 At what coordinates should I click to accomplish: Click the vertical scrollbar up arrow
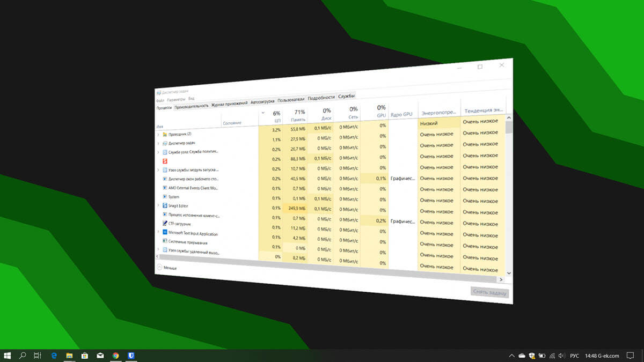[x=509, y=117]
